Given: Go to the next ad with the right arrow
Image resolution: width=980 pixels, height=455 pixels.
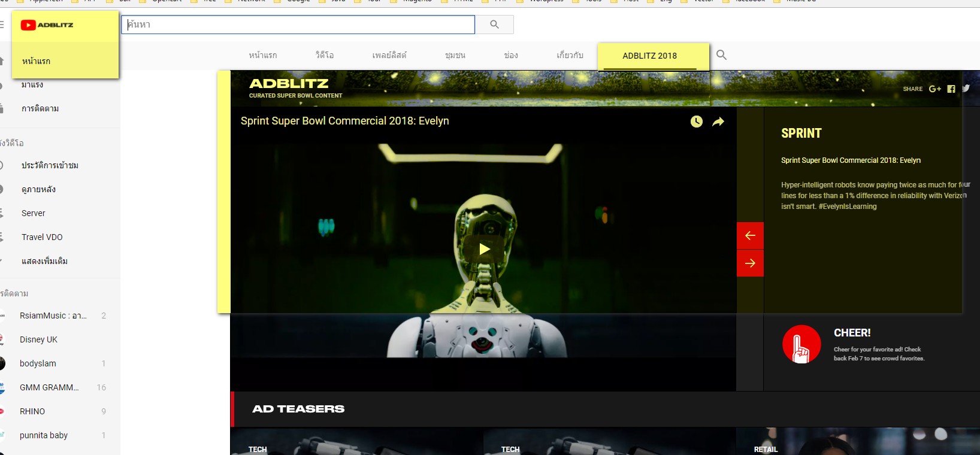Looking at the screenshot, I should click(750, 263).
